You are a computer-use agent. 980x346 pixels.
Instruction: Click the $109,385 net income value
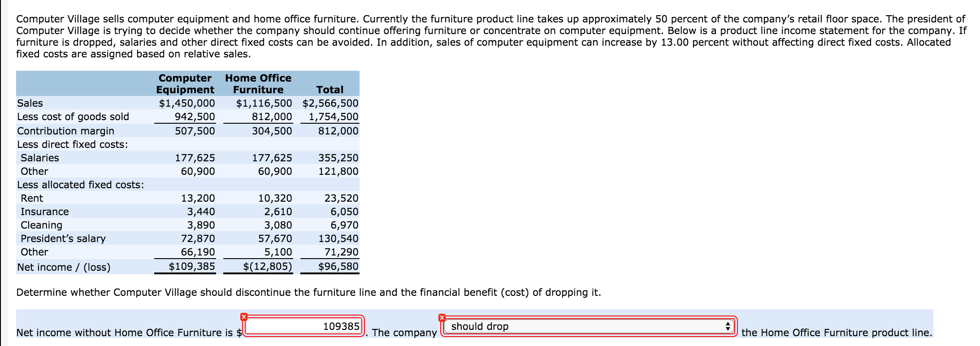coord(192,266)
